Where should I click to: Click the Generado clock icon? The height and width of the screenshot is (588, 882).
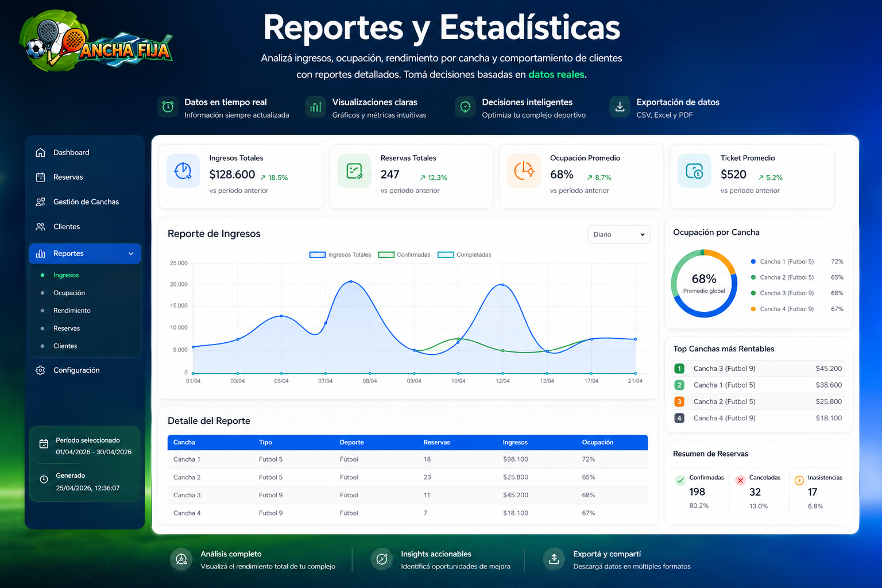(x=44, y=479)
